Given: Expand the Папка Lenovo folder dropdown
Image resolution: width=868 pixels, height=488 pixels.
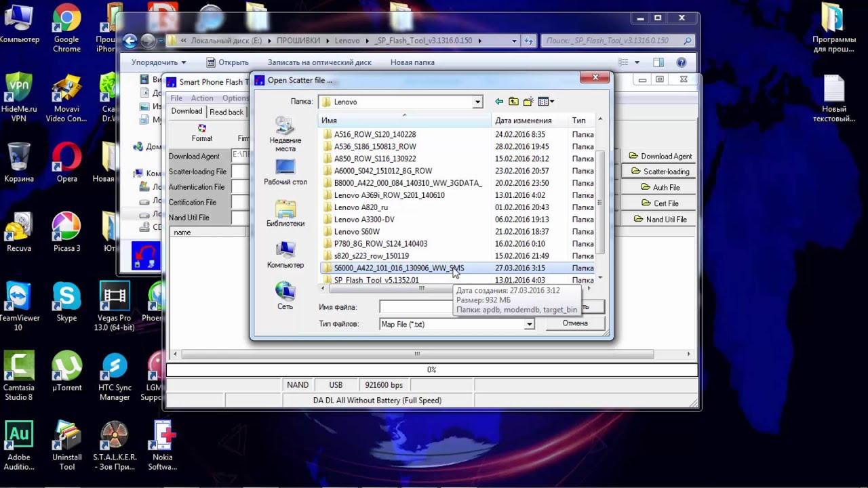Looking at the screenshot, I should (477, 102).
